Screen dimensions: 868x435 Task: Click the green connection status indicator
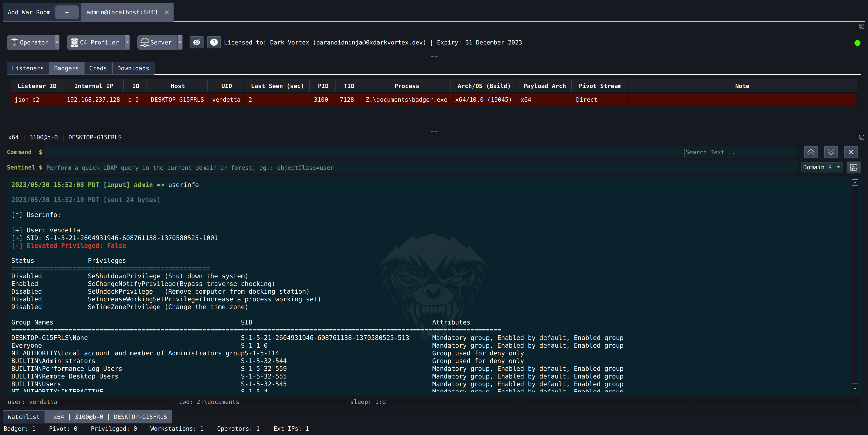point(857,43)
